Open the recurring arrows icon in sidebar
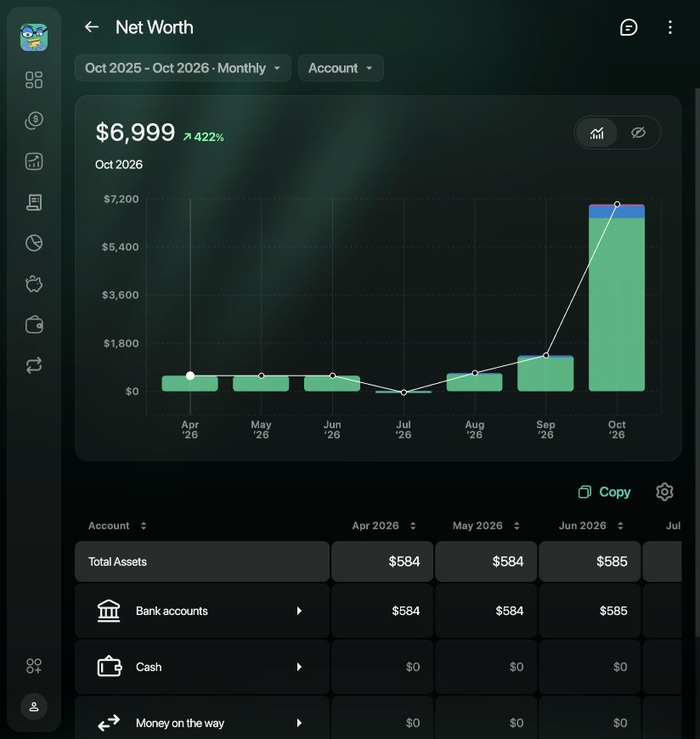The height and width of the screenshot is (739, 700). (34, 365)
